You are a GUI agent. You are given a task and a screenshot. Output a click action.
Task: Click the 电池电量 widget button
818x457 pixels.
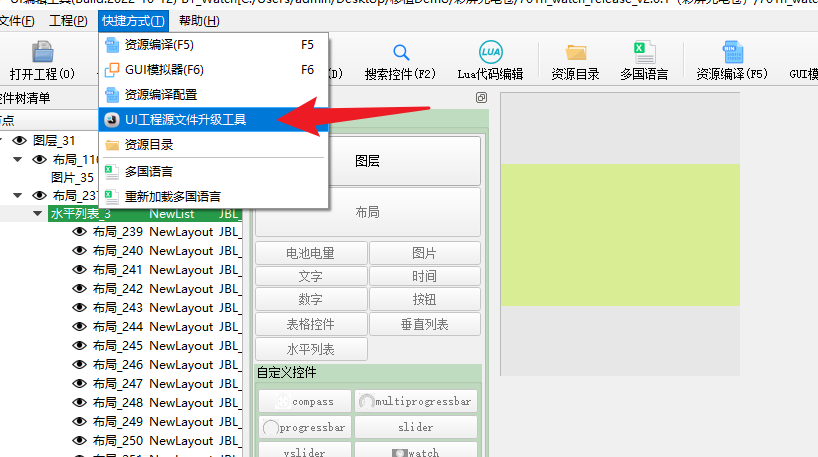pos(311,253)
